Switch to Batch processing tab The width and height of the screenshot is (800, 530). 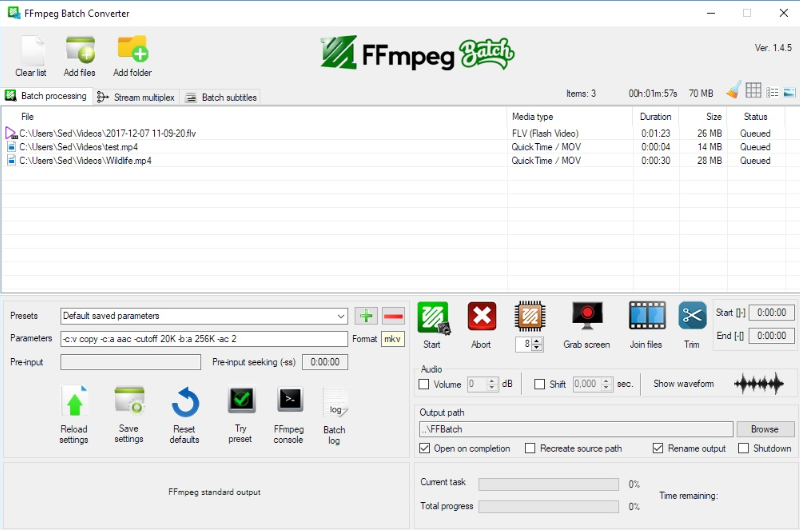click(46, 96)
